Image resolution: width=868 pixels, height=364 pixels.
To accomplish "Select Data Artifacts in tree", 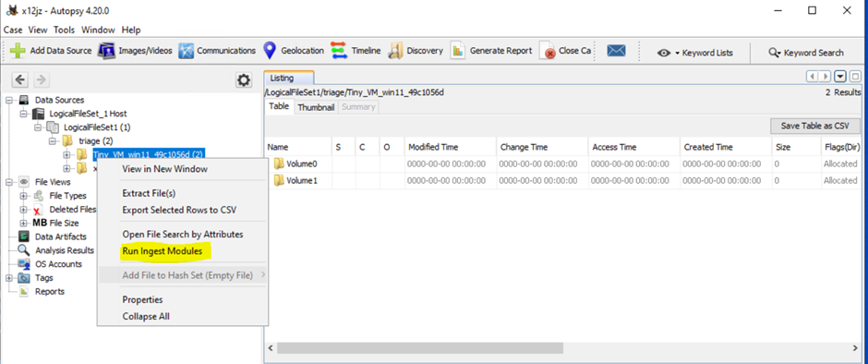I will coord(60,237).
